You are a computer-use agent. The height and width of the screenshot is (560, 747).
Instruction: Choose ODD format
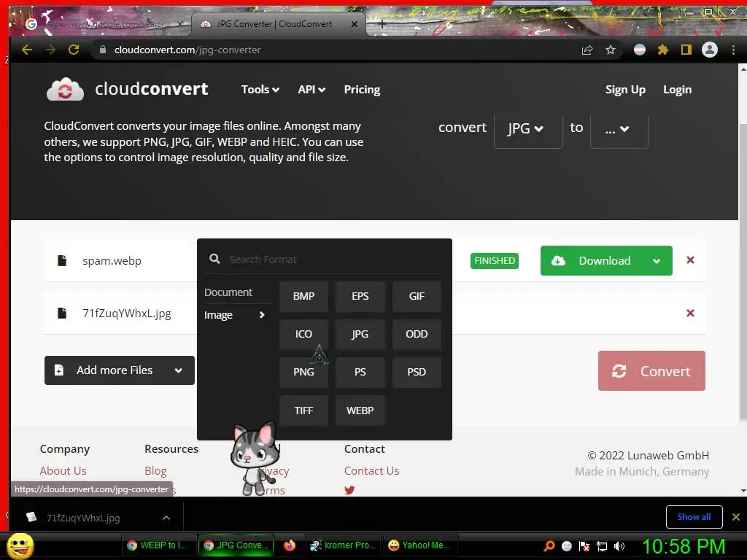click(417, 334)
